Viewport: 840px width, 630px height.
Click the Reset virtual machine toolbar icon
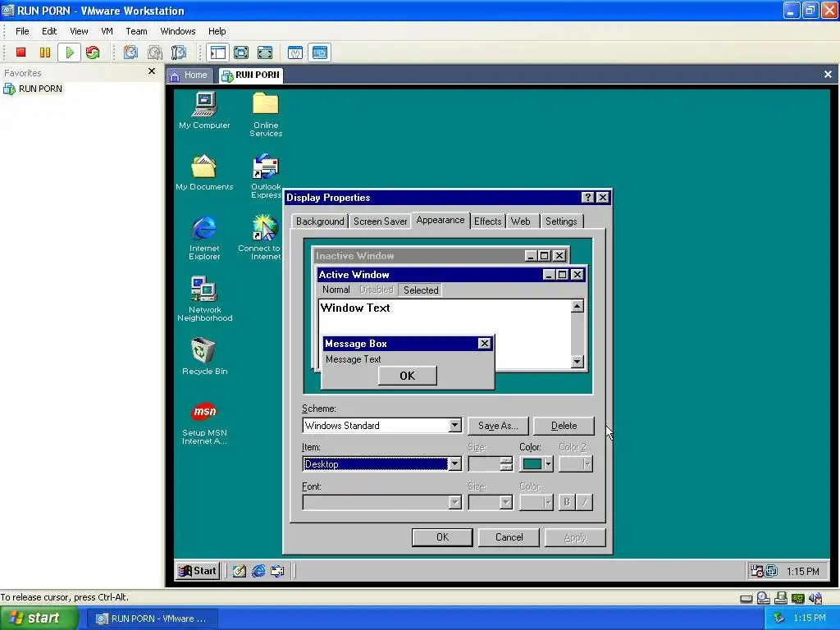pyautogui.click(x=93, y=52)
